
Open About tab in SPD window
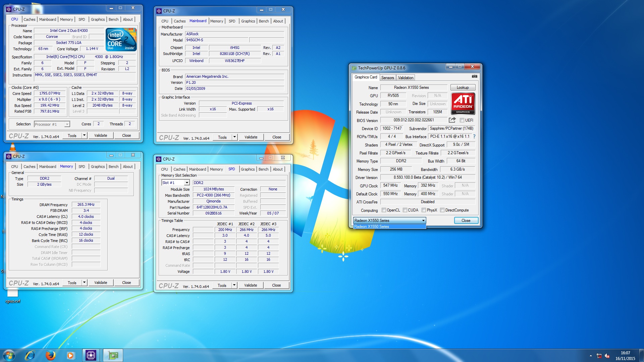pyautogui.click(x=278, y=169)
